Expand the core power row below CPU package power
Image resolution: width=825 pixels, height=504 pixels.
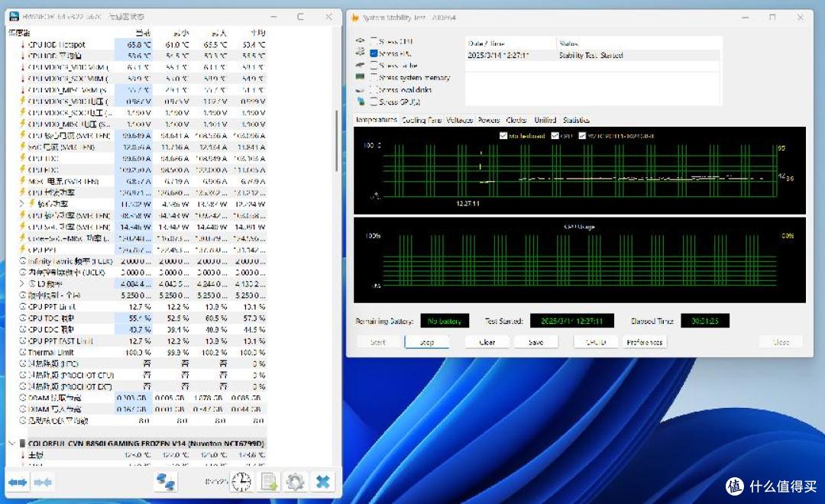pos(21,204)
